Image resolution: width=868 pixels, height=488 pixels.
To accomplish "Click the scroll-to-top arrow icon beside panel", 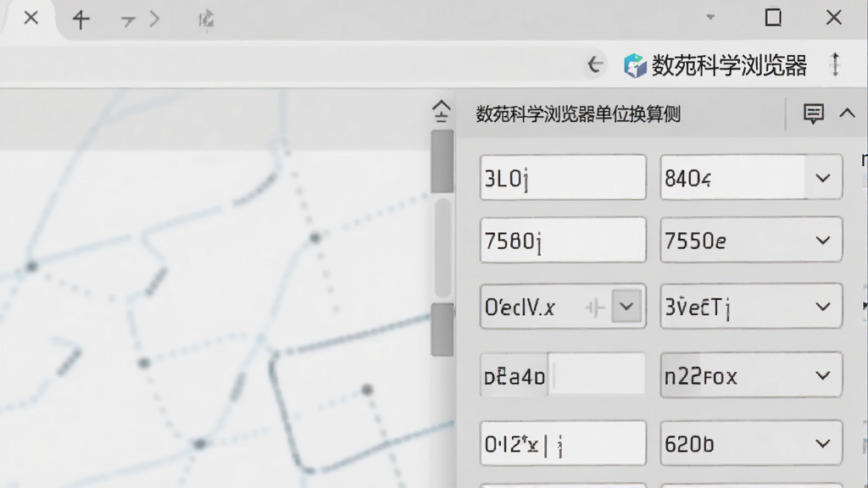I will pos(441,111).
